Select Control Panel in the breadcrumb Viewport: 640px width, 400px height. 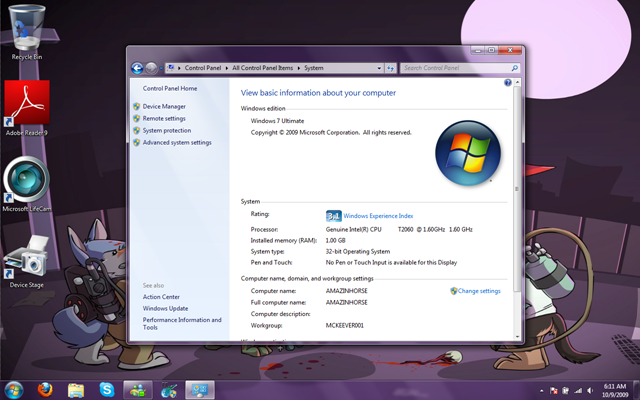tap(203, 68)
